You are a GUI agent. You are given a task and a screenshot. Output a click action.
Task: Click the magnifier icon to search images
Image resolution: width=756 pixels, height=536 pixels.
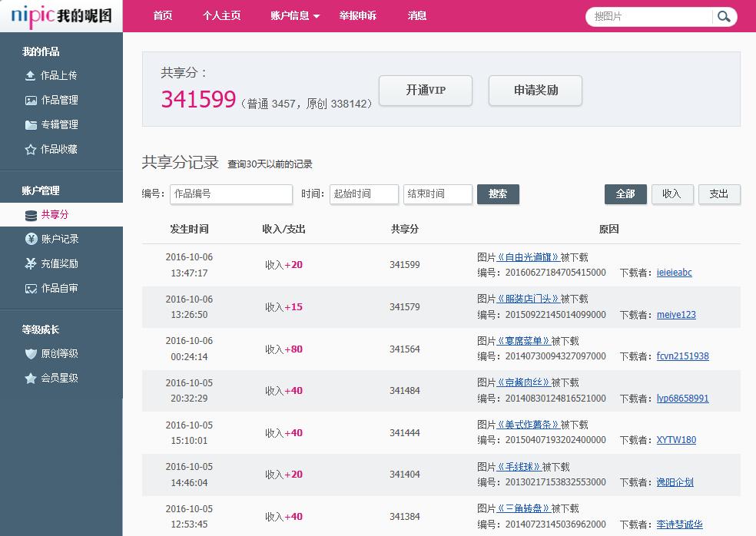723,15
